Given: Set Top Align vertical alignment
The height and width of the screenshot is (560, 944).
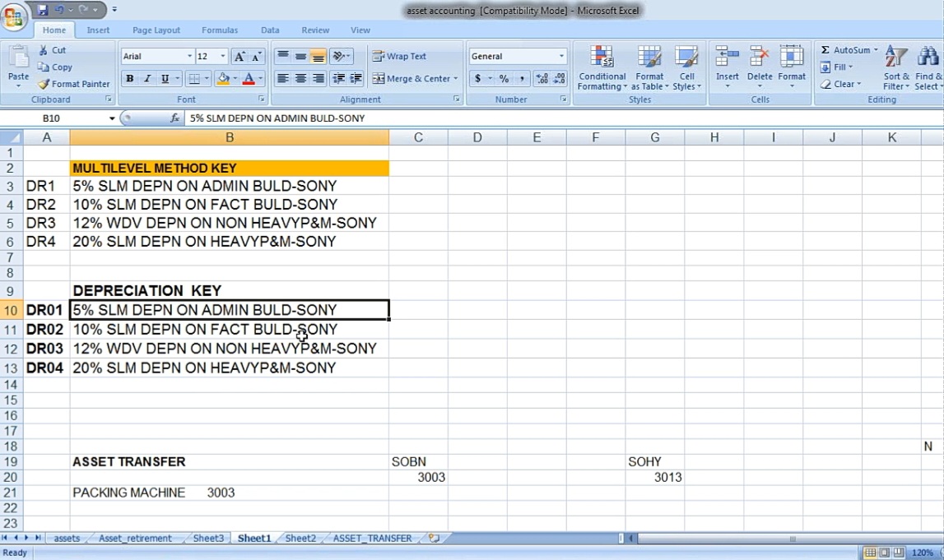Looking at the screenshot, I should click(x=282, y=56).
